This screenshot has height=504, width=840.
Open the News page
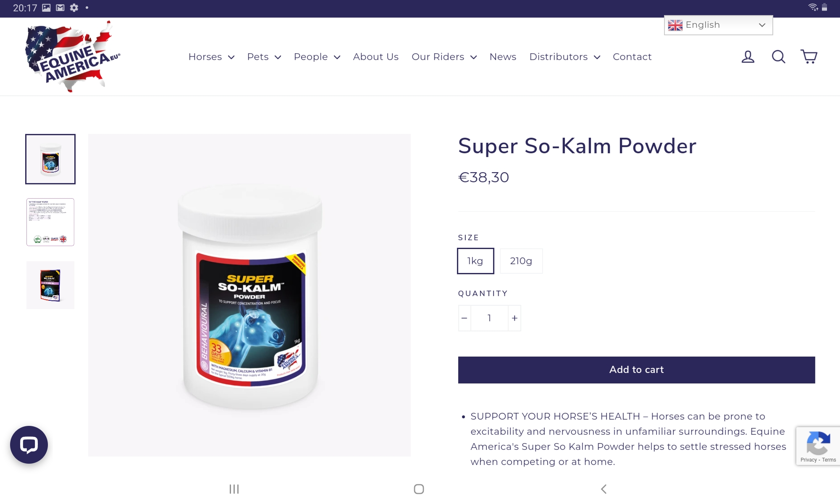tap(503, 57)
